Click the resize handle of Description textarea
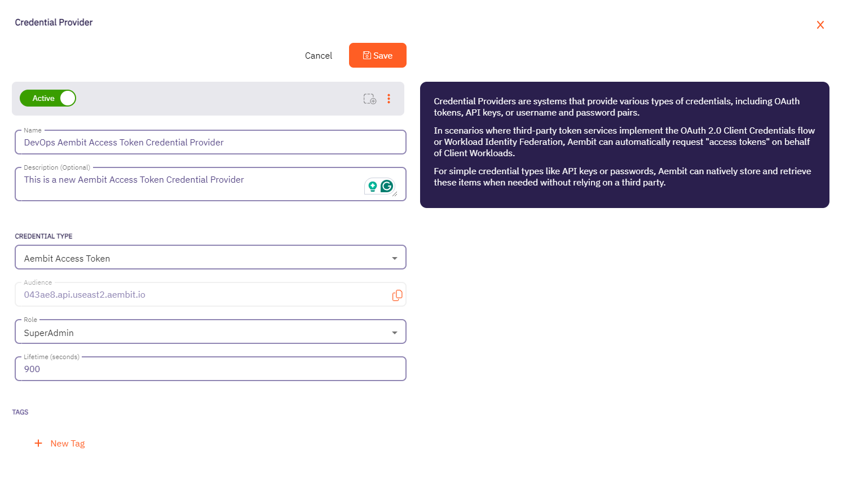The image size is (843, 504). [x=395, y=194]
